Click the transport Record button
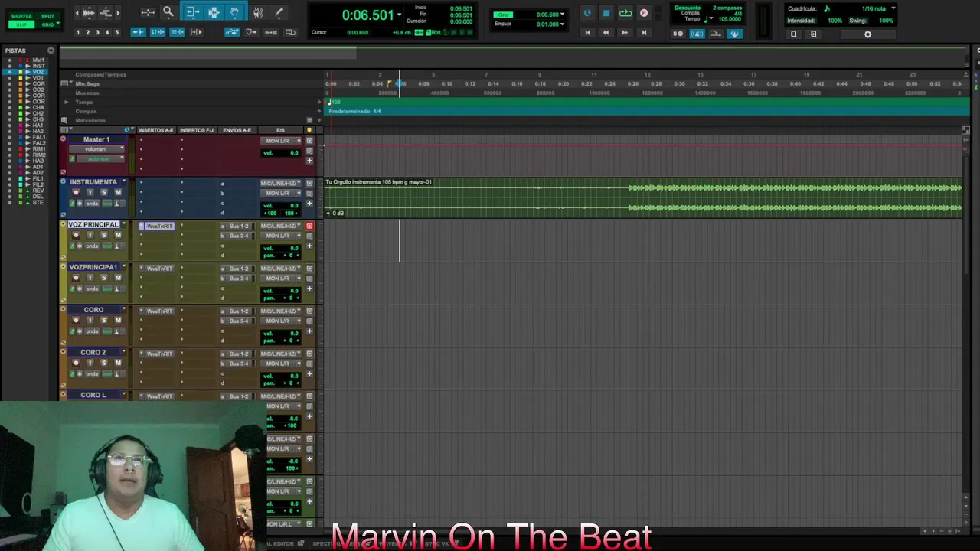 click(x=644, y=13)
